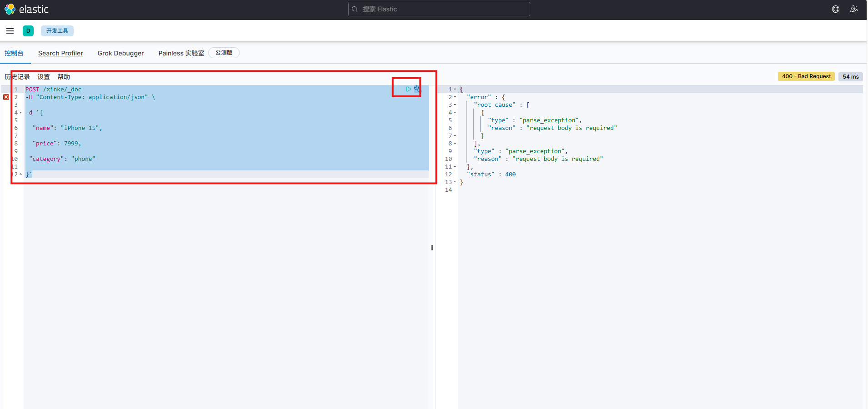
Task: Open 历史记录 history link
Action: [17, 77]
